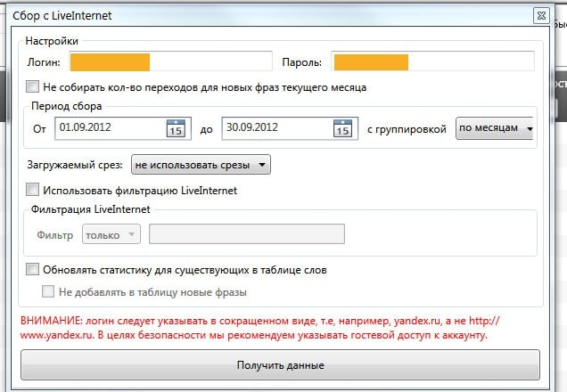Close the LiveInternet collection dialog

(x=541, y=15)
